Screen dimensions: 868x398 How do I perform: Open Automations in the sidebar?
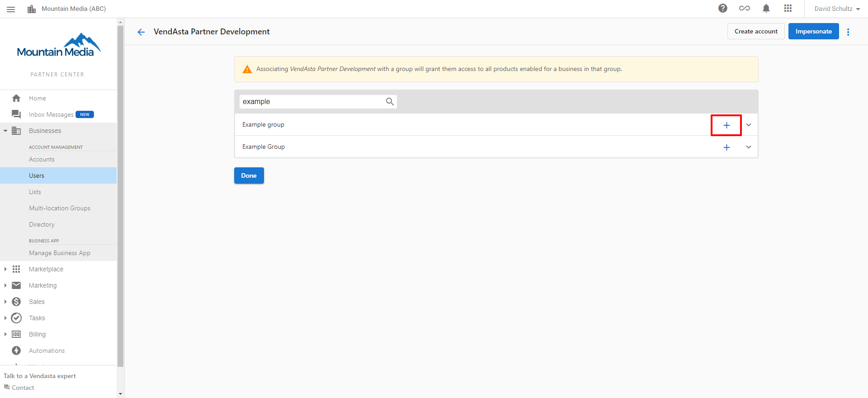(x=47, y=351)
